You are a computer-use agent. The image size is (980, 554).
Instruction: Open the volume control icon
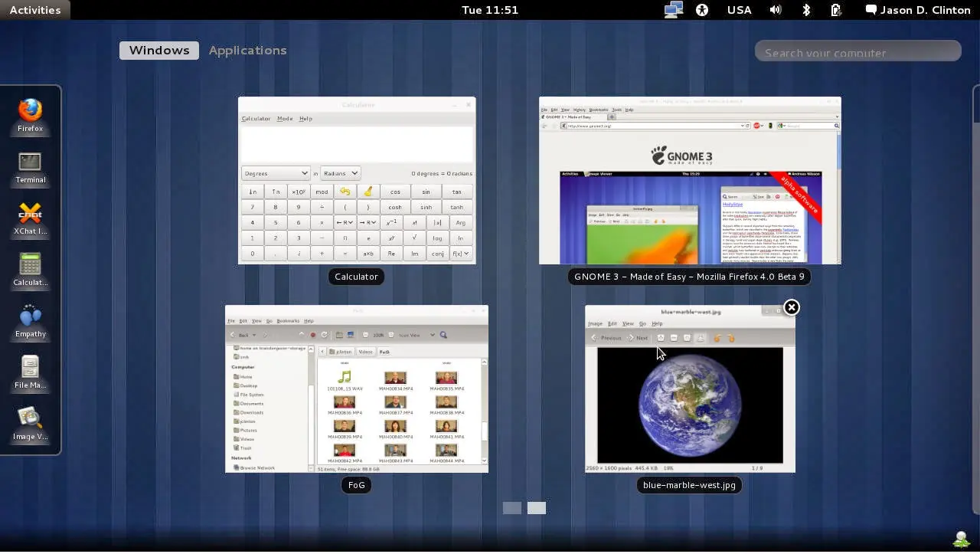(776, 10)
